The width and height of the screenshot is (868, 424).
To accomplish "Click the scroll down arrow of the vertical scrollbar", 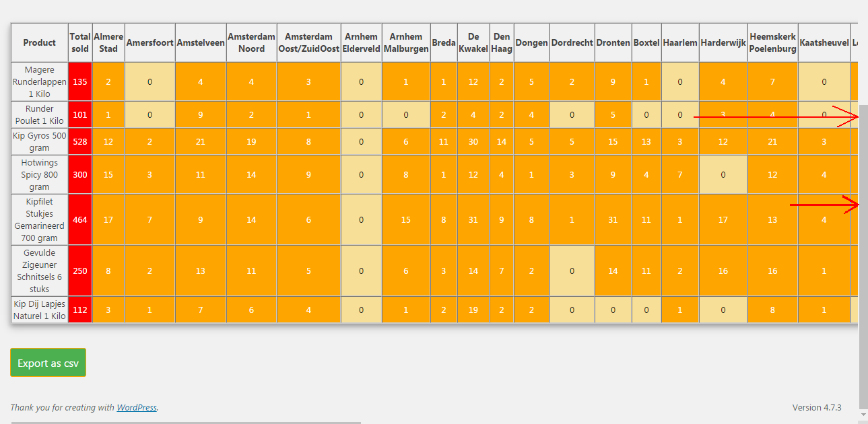I will tap(863, 415).
